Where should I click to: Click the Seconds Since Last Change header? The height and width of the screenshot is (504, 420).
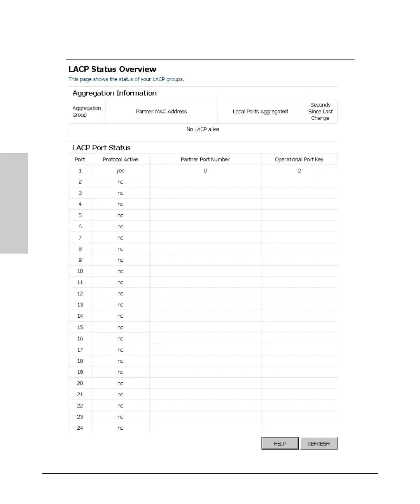coord(320,112)
